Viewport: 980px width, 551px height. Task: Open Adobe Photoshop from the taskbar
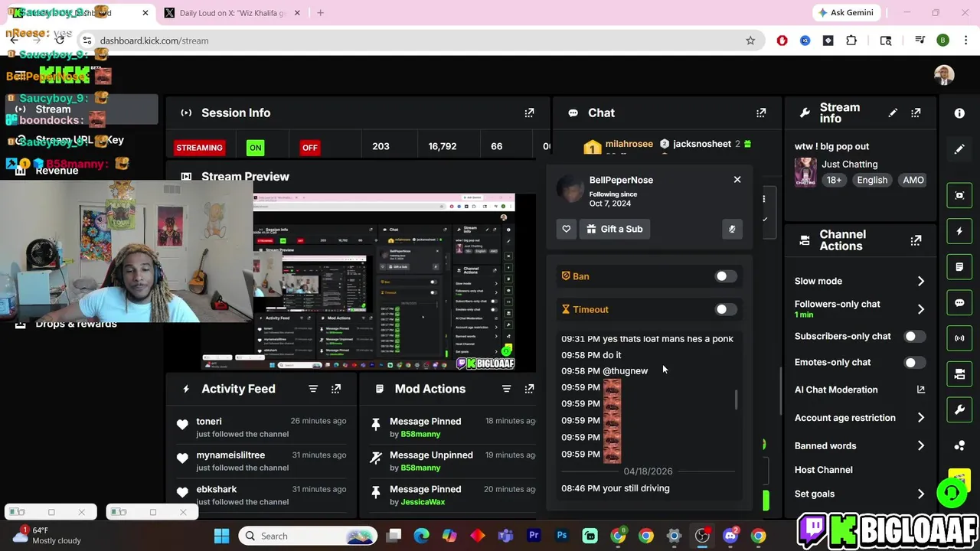pos(562,536)
